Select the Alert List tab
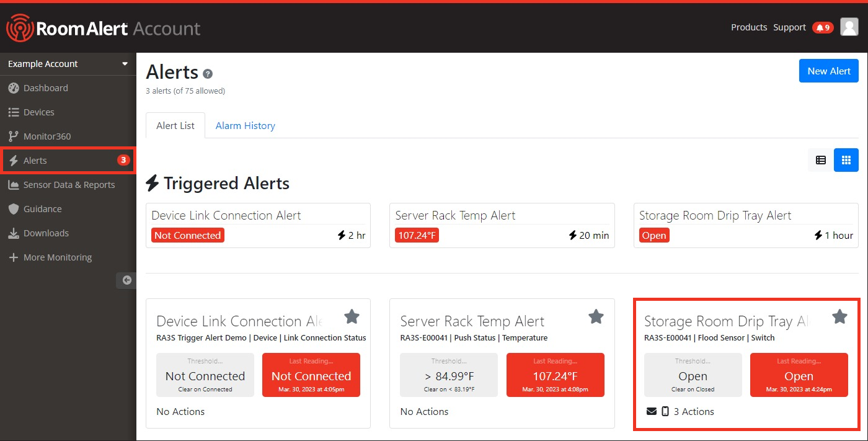The width and height of the screenshot is (868, 441). [x=175, y=125]
